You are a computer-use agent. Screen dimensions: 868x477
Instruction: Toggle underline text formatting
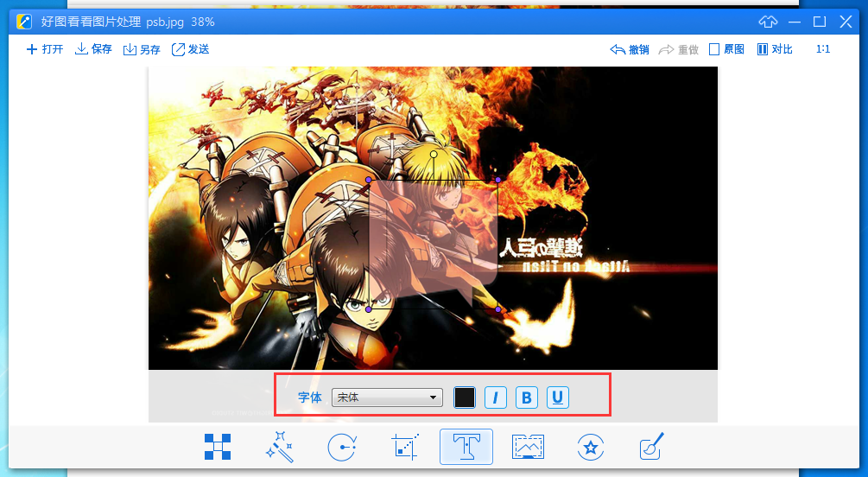point(557,397)
